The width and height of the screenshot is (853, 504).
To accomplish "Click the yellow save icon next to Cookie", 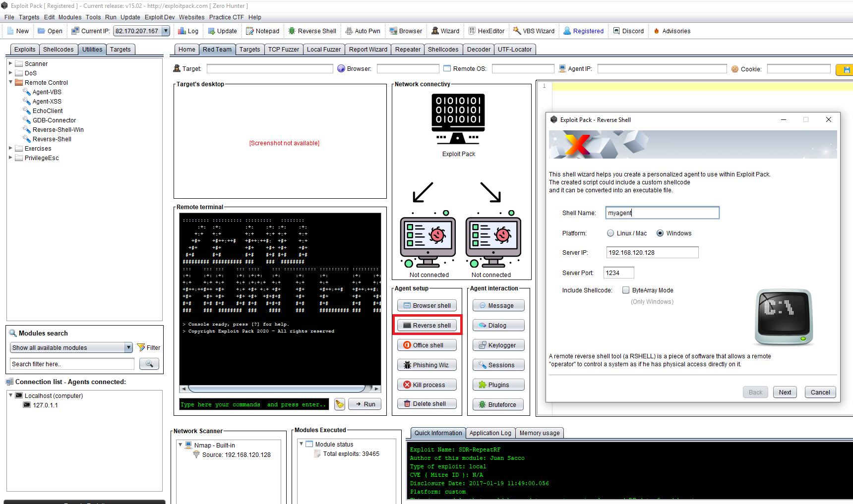I will 846,69.
